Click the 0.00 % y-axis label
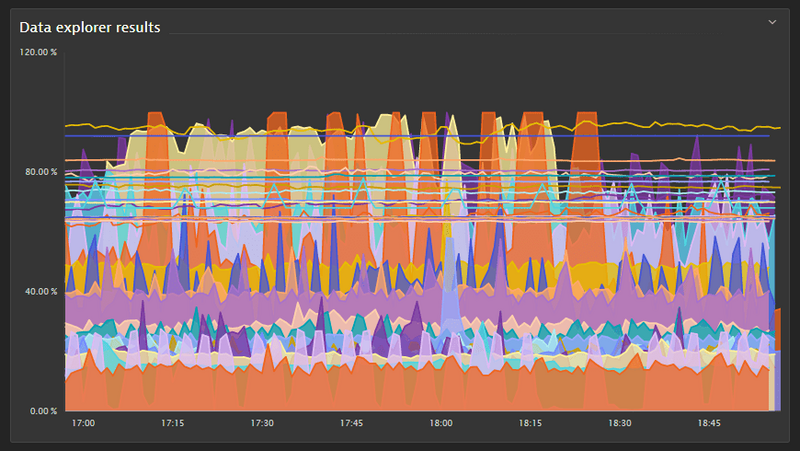Screen dimensions: 800x451 coord(44,411)
